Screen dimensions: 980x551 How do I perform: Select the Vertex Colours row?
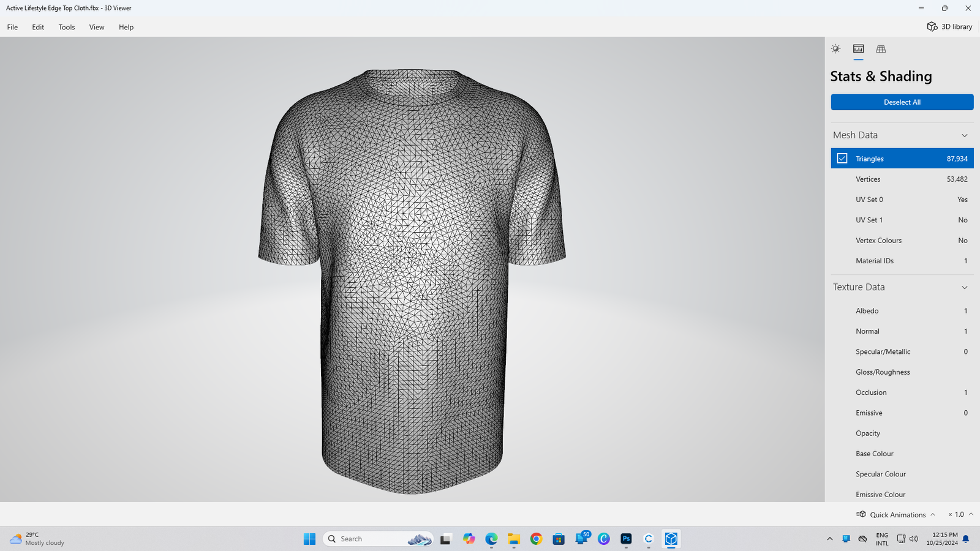coord(902,241)
